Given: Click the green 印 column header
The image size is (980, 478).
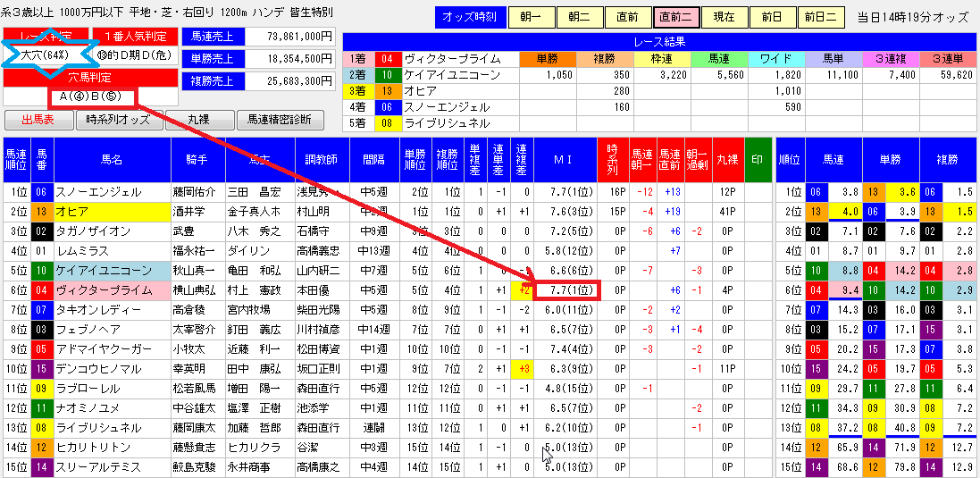Looking at the screenshot, I should pos(758,160).
